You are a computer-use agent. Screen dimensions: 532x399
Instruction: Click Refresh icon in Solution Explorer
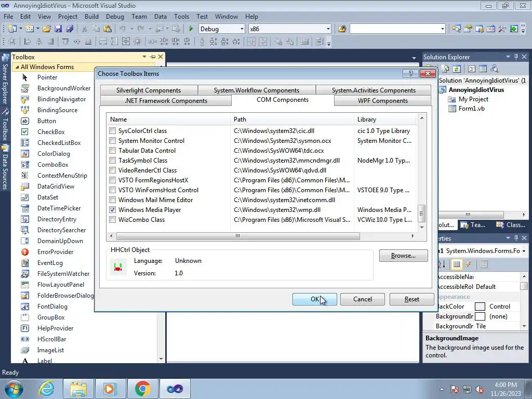click(x=457, y=69)
